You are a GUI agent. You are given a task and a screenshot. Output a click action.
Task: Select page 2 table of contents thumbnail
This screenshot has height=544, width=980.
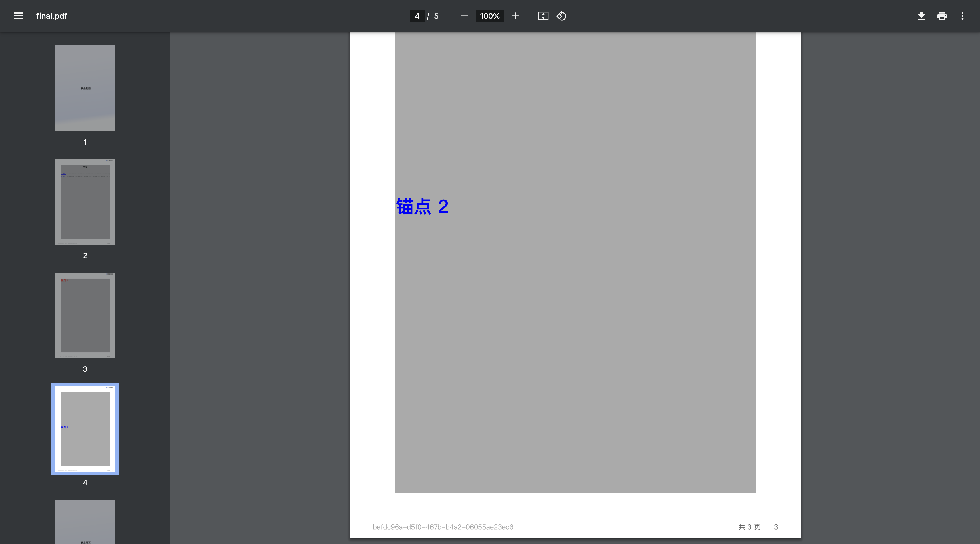[x=85, y=202]
